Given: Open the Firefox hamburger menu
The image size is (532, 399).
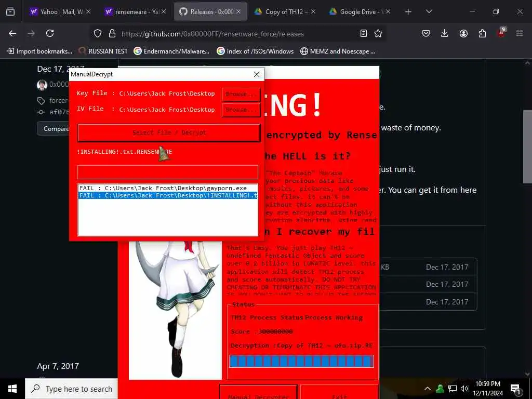Looking at the screenshot, I should 520,33.
